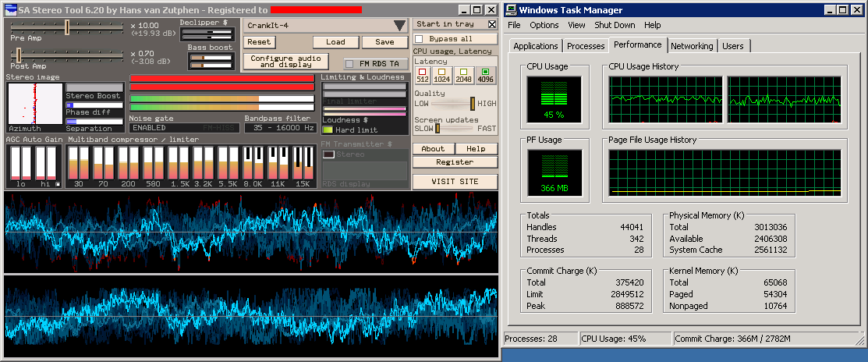
Task: Select the Performance tab
Action: click(638, 44)
